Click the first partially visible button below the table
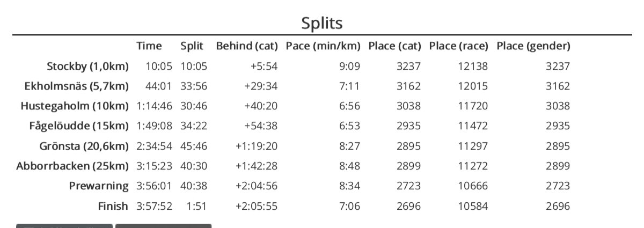644x228 pixels. (64, 226)
